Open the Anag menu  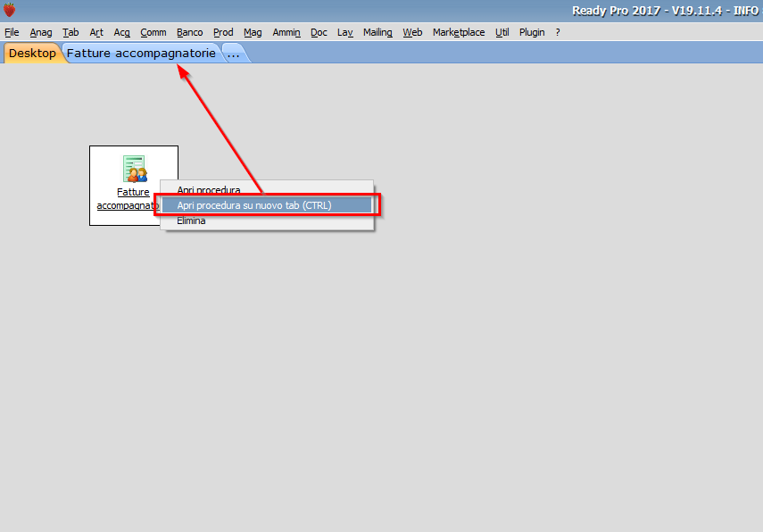coord(41,32)
